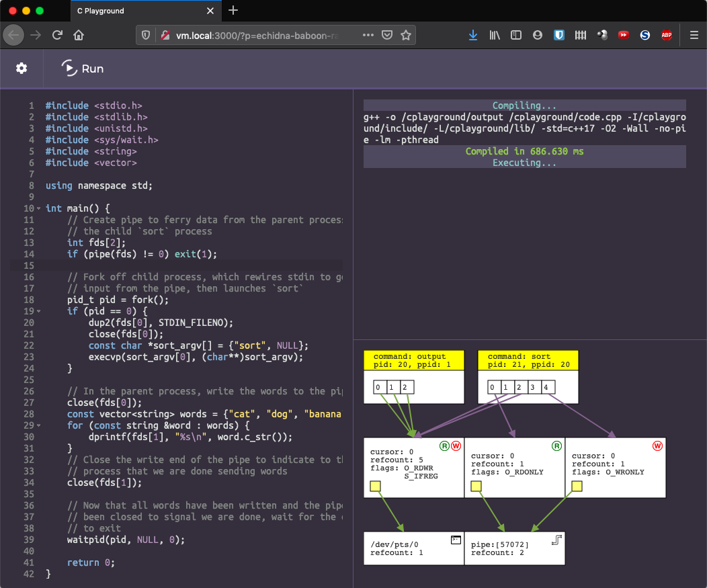
Task: Open the Bitwarden extension icon
Action: pos(558,35)
